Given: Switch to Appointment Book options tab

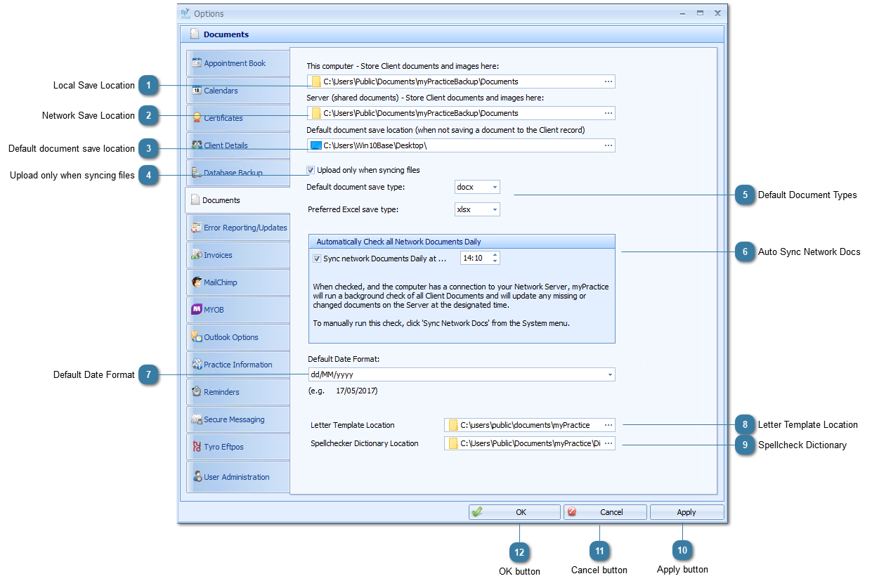Looking at the screenshot, I should point(237,63).
